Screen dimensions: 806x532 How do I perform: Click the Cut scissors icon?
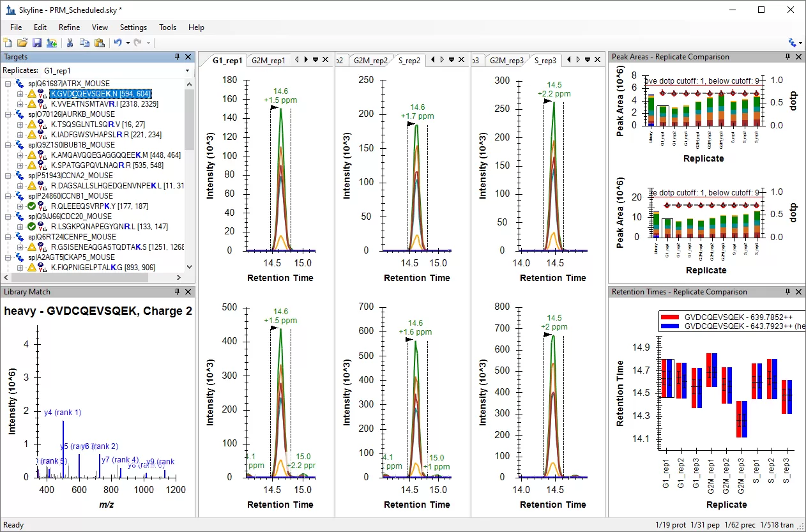(x=70, y=43)
